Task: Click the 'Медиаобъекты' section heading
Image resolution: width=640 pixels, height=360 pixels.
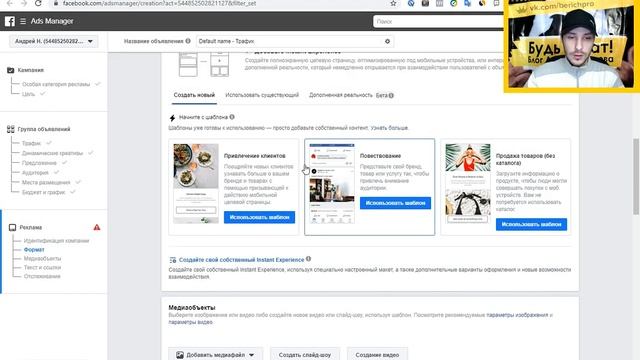Action: (x=192, y=307)
